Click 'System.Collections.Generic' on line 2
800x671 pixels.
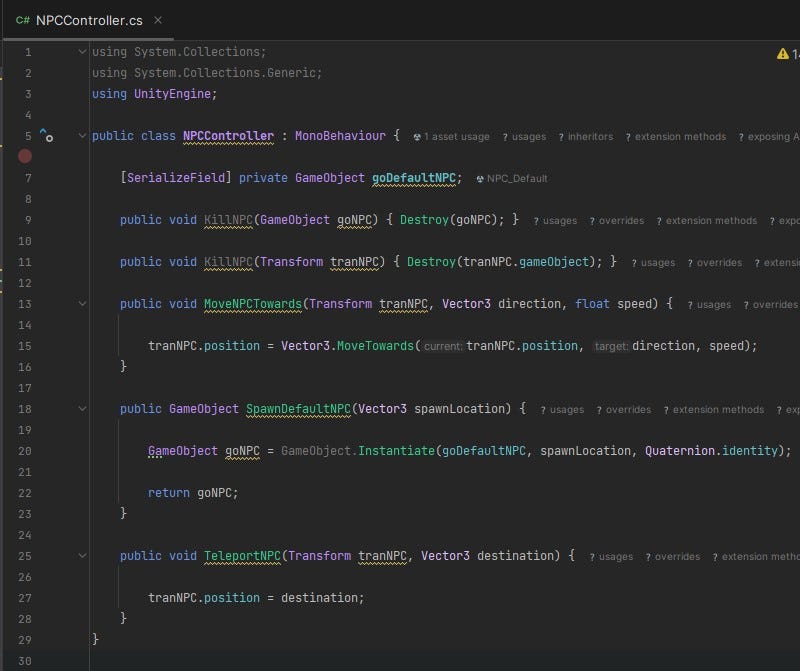pyautogui.click(x=225, y=72)
